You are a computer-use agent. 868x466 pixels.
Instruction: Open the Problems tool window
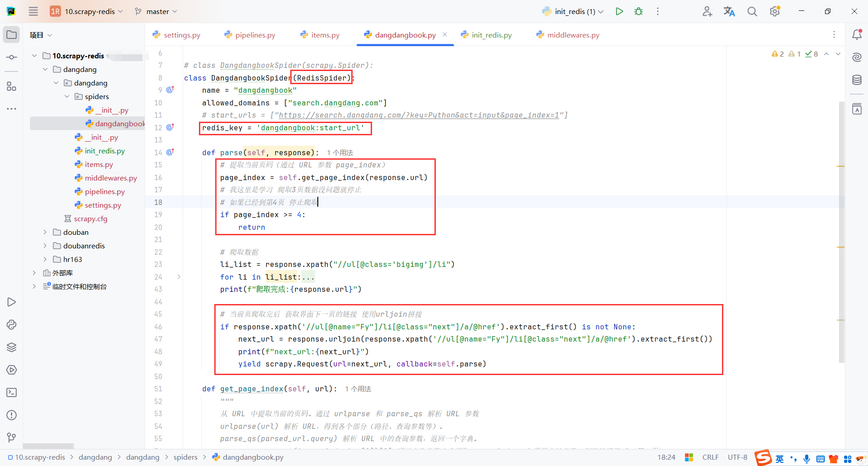(x=12, y=415)
